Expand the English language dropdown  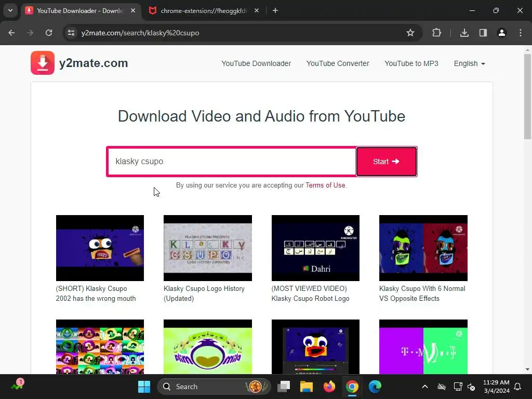point(469,63)
